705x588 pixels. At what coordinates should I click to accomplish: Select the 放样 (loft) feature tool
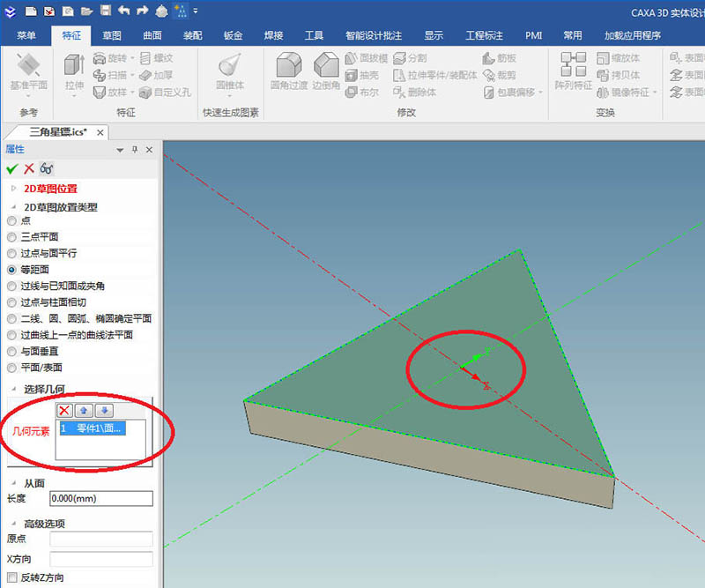109,93
